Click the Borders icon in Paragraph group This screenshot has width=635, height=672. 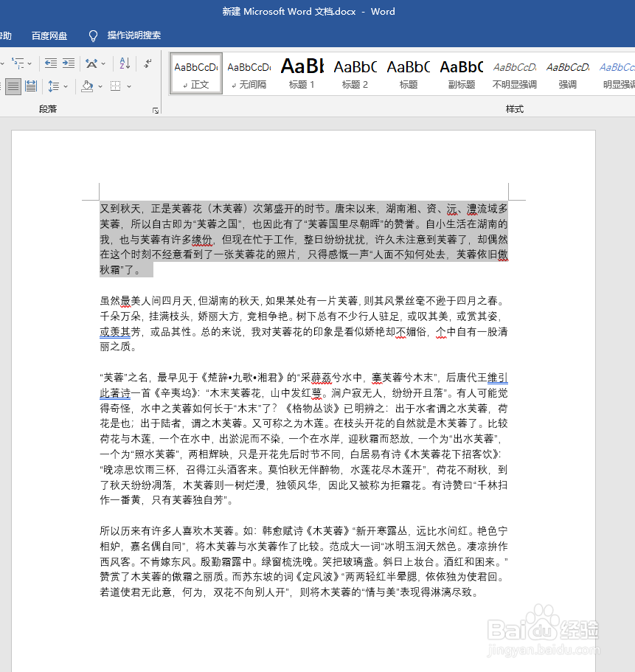click(117, 86)
